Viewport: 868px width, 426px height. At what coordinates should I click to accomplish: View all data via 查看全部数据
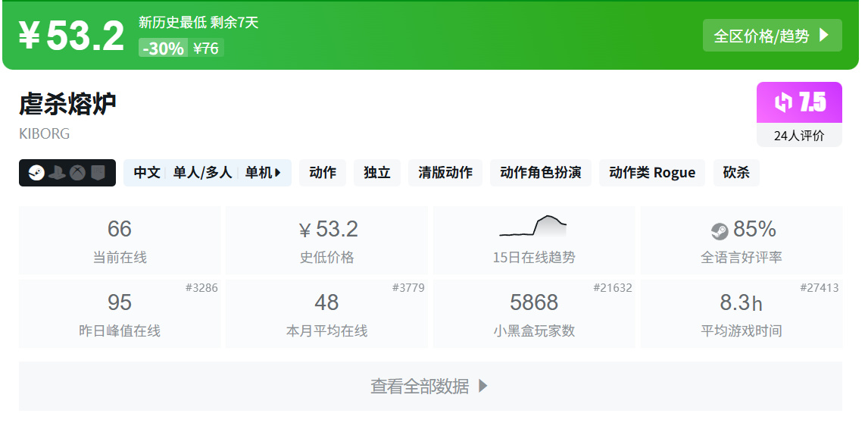(x=431, y=386)
